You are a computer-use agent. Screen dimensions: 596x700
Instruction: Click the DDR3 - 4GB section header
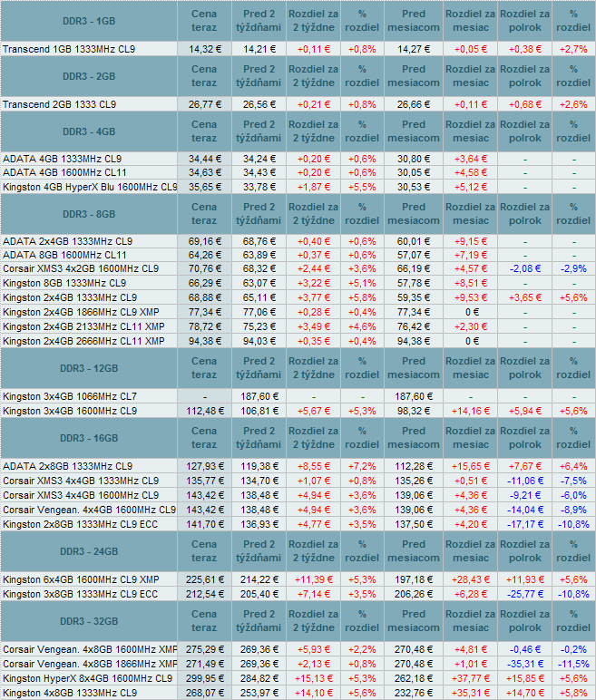tap(89, 131)
